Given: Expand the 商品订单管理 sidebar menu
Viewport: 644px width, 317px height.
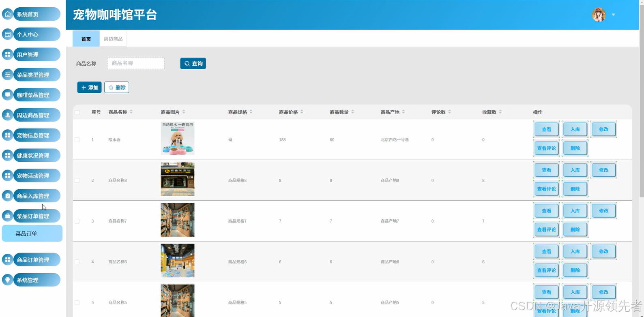Looking at the screenshot, I should (x=37, y=260).
